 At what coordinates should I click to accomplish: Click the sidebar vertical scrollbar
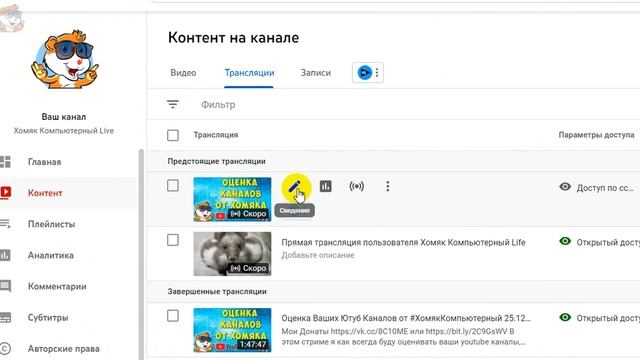141,254
